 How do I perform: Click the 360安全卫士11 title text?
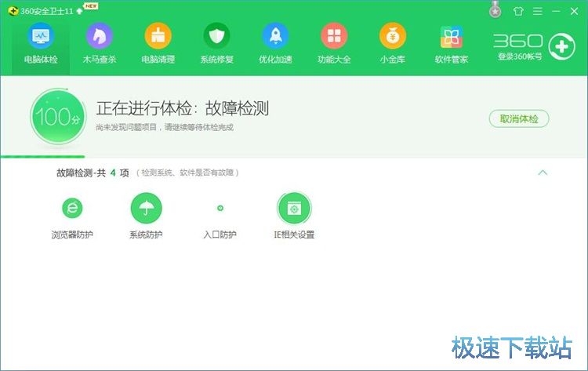point(46,11)
